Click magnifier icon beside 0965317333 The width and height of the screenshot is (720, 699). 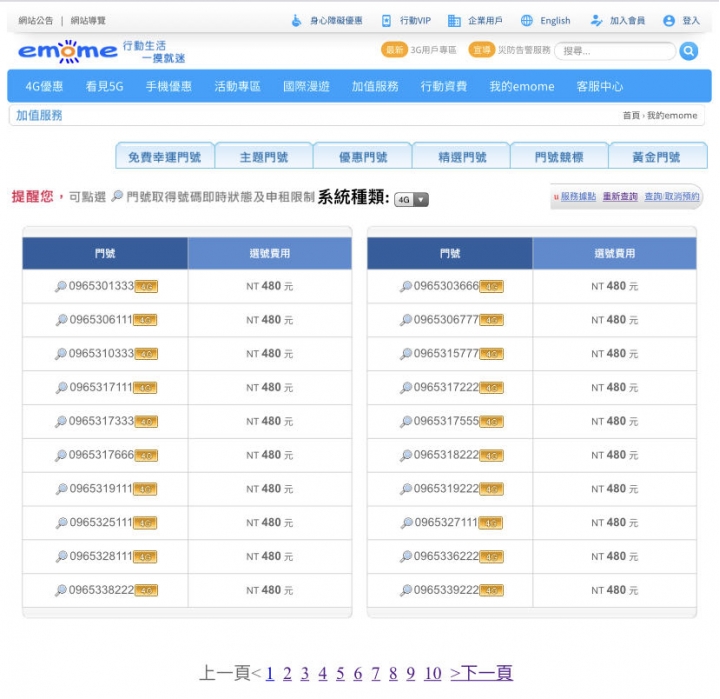tap(61, 422)
